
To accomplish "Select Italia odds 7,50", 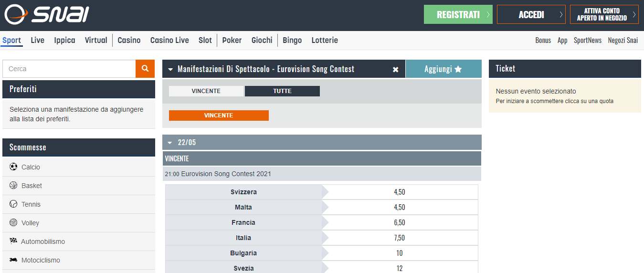I will (400, 238).
